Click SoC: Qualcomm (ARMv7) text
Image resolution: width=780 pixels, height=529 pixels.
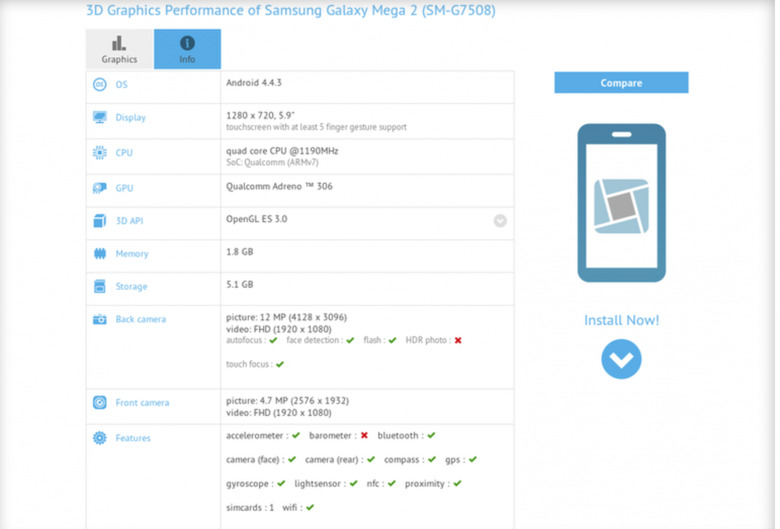272,163
